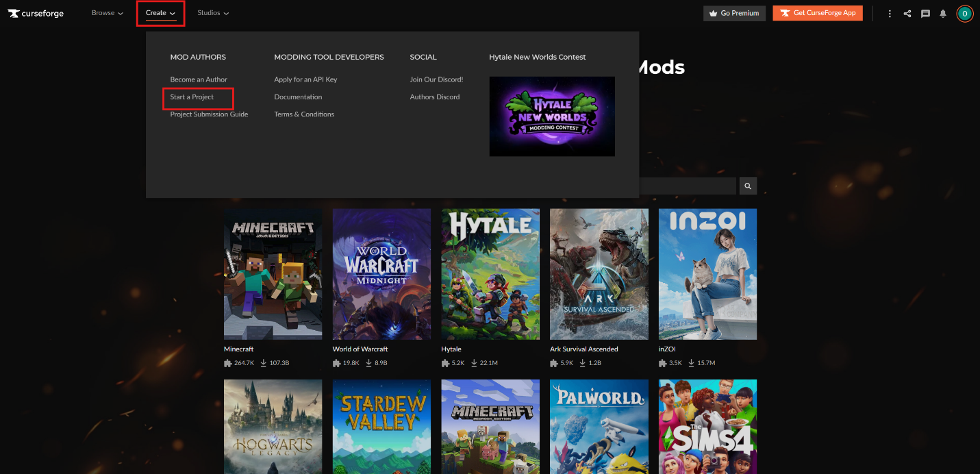
Task: Click the Ark Survival Ascended title
Action: pyautogui.click(x=584, y=349)
